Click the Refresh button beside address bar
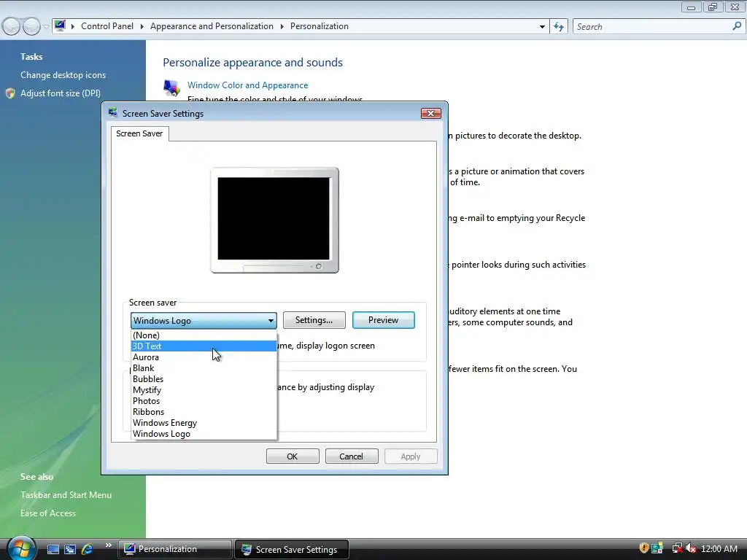 [559, 27]
